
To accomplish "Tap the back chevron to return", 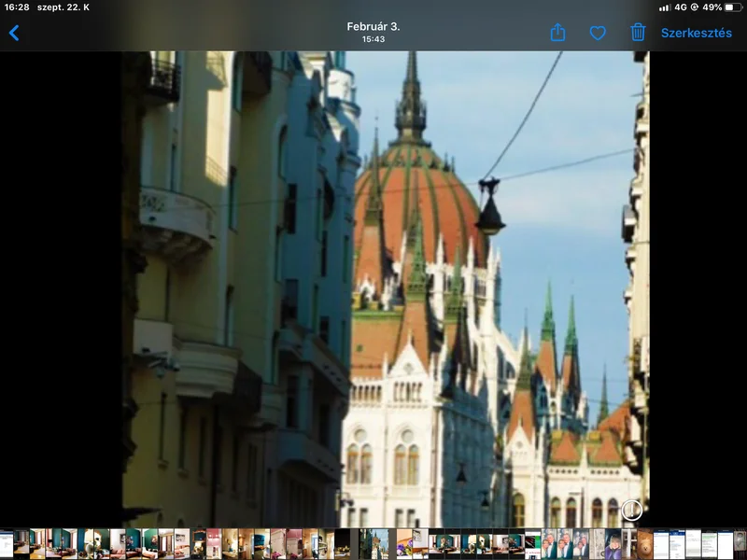I will [14, 33].
